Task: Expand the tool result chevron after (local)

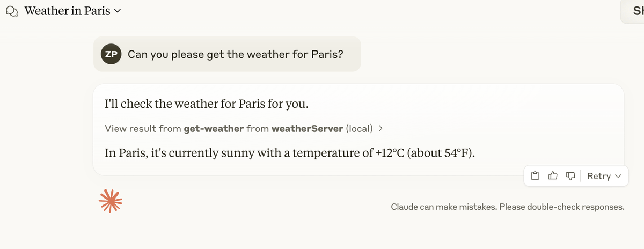Action: point(380,129)
